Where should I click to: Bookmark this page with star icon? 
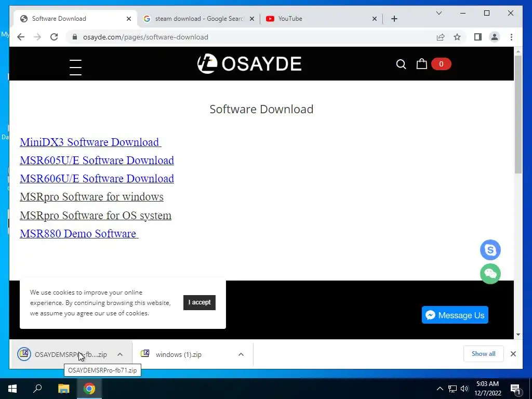pos(457,37)
